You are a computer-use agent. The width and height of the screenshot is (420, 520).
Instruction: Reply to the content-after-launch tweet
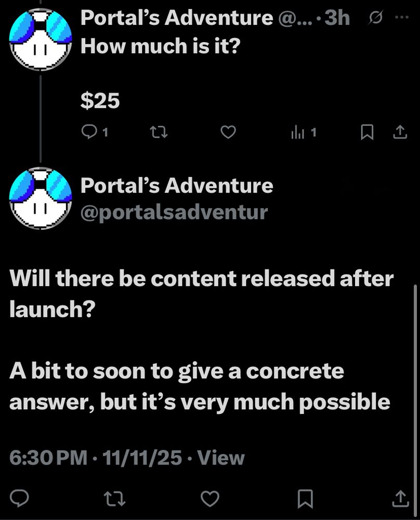point(19,499)
